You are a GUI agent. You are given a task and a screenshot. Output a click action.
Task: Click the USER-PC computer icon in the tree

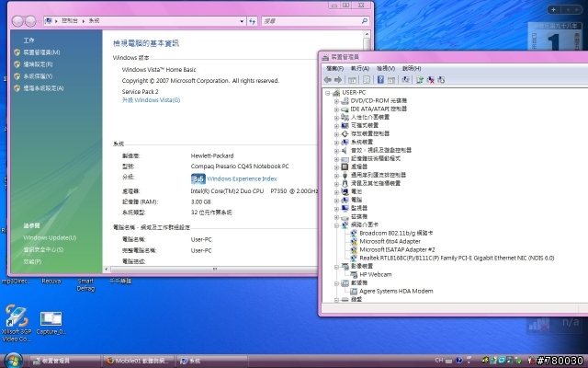(336, 92)
